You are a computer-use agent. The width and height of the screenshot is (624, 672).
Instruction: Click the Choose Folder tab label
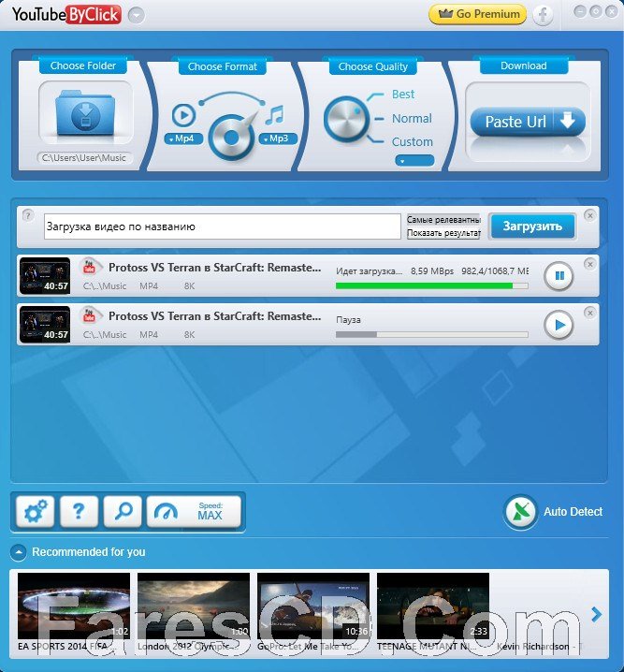point(83,66)
